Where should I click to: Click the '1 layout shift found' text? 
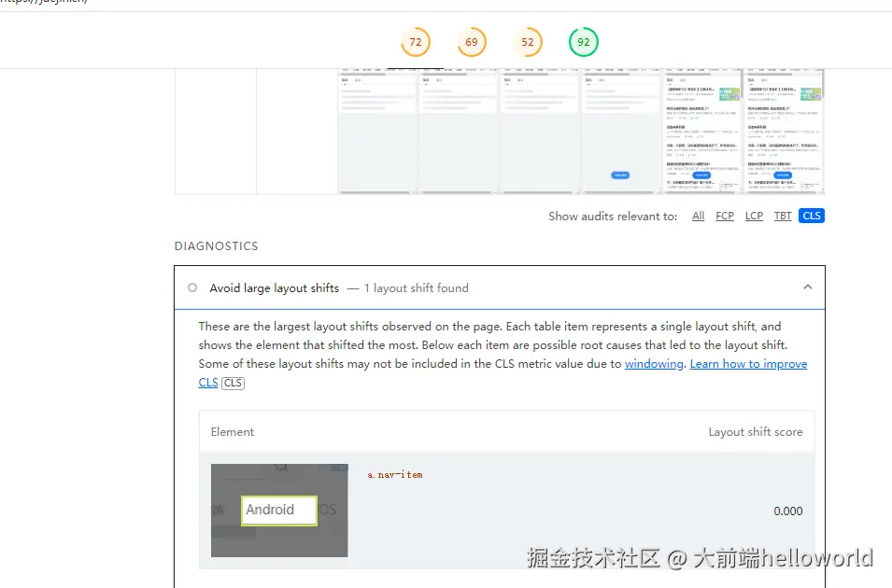click(x=417, y=288)
